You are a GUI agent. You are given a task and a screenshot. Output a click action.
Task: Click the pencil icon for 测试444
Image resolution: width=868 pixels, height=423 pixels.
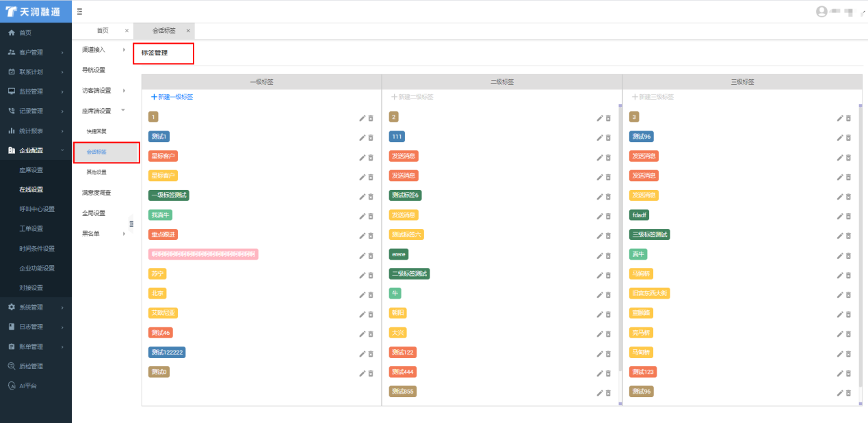tap(600, 373)
